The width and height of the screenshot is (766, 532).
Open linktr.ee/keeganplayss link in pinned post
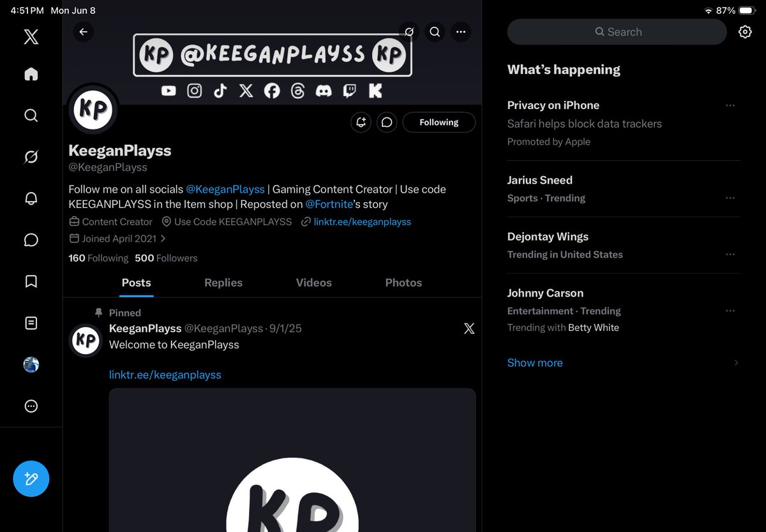click(x=165, y=375)
